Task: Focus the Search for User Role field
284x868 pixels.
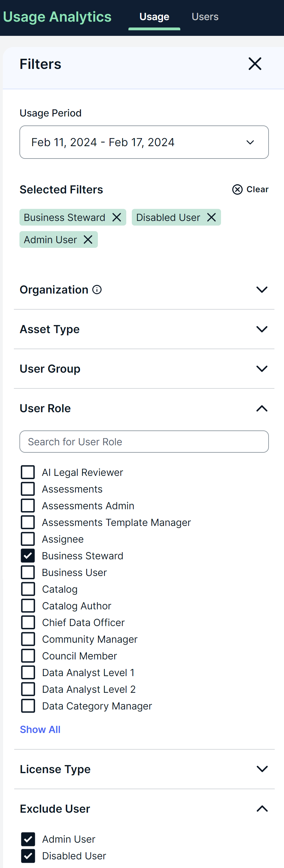Action: 144,441
